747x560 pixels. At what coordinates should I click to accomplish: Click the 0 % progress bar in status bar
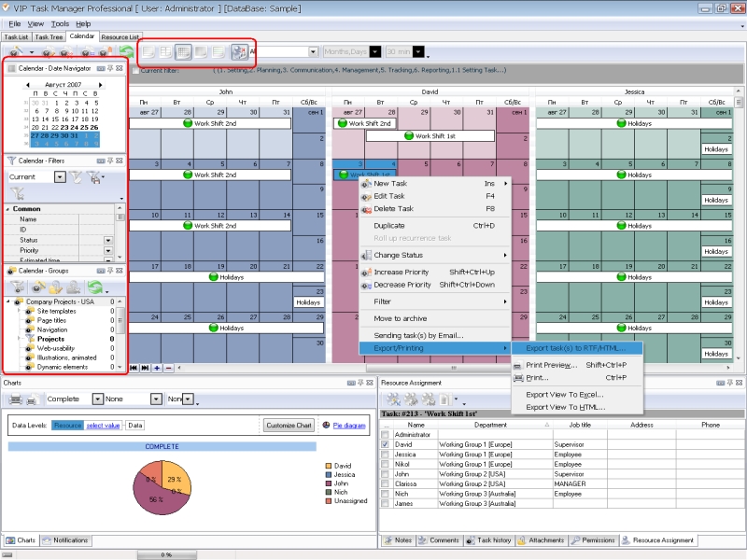click(166, 554)
